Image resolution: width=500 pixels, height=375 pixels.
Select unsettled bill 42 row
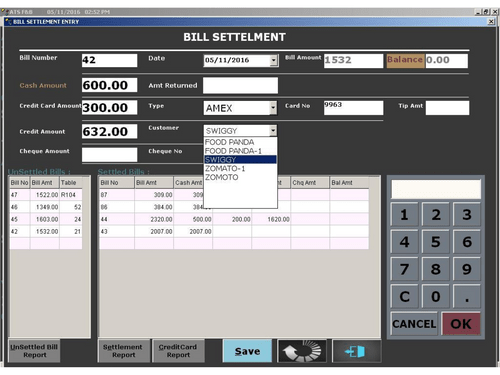(x=46, y=231)
